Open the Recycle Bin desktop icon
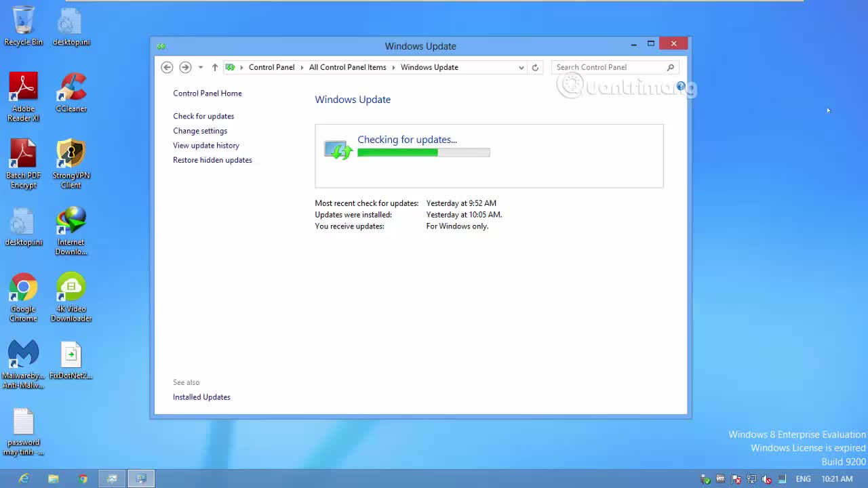This screenshot has width=868, height=488. click(x=23, y=26)
